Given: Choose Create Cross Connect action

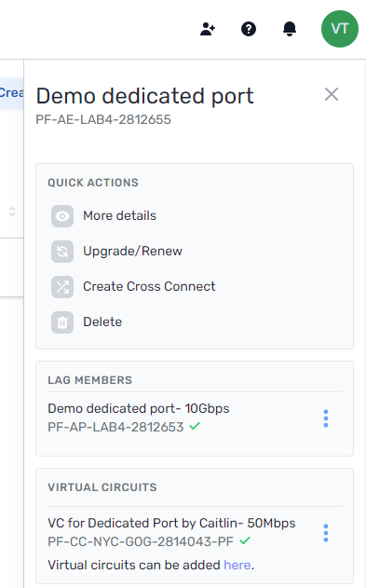Looking at the screenshot, I should 149,286.
